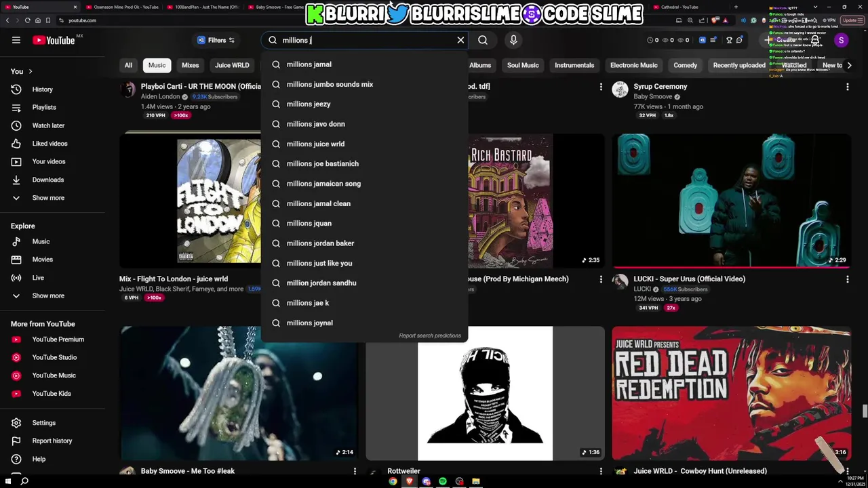Open the YouTube hamburger guide menu
Viewport: 868px width, 488px height.
pos(16,40)
